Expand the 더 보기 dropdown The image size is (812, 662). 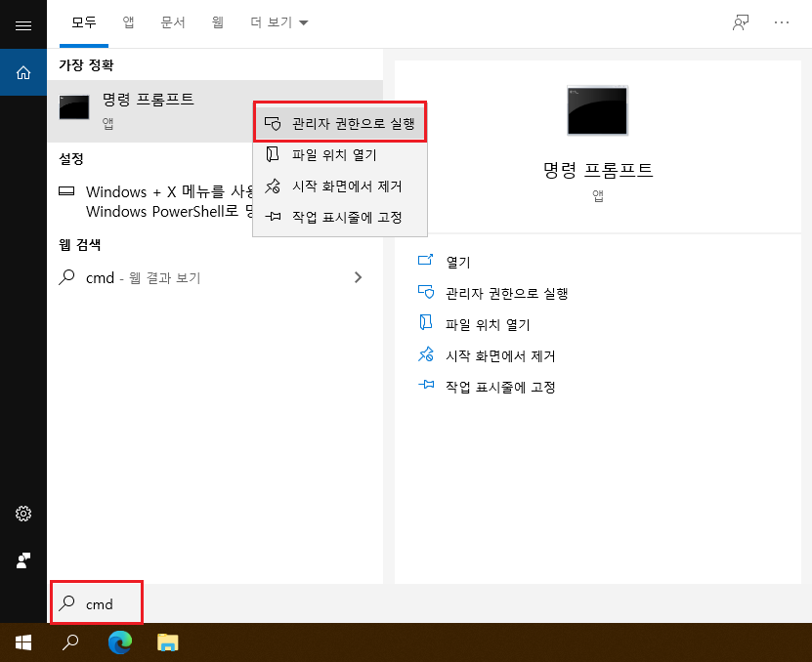tap(279, 22)
